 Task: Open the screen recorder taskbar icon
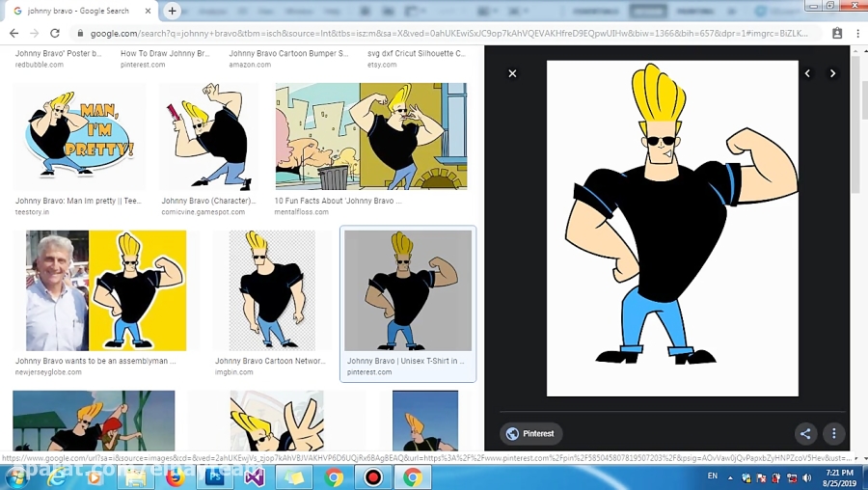(x=373, y=477)
